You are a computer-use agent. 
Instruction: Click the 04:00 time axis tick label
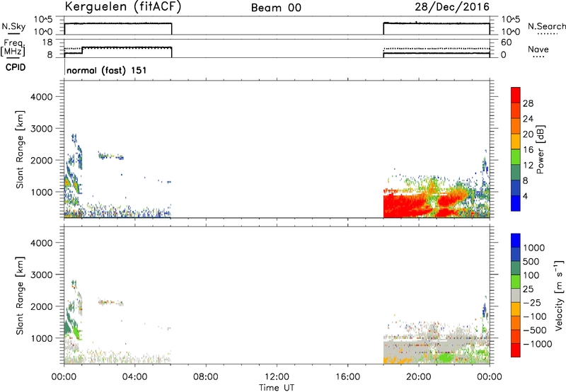pyautogui.click(x=134, y=377)
